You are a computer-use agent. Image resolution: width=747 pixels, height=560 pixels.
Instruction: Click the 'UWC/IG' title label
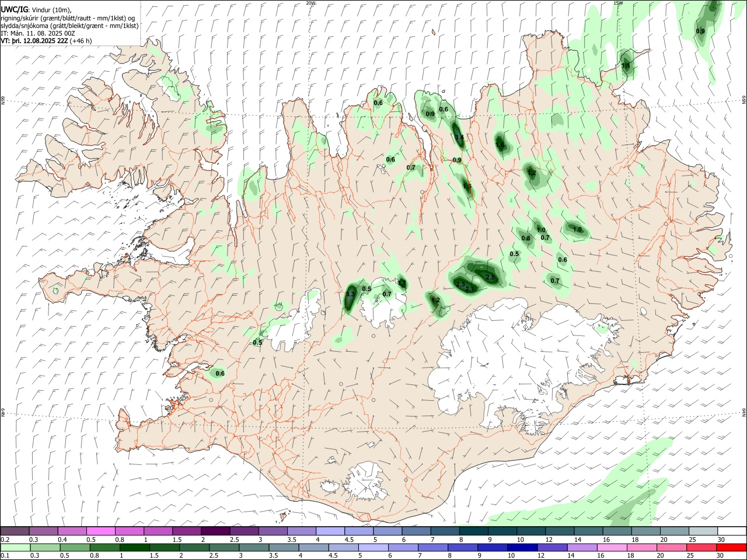tap(15, 9)
